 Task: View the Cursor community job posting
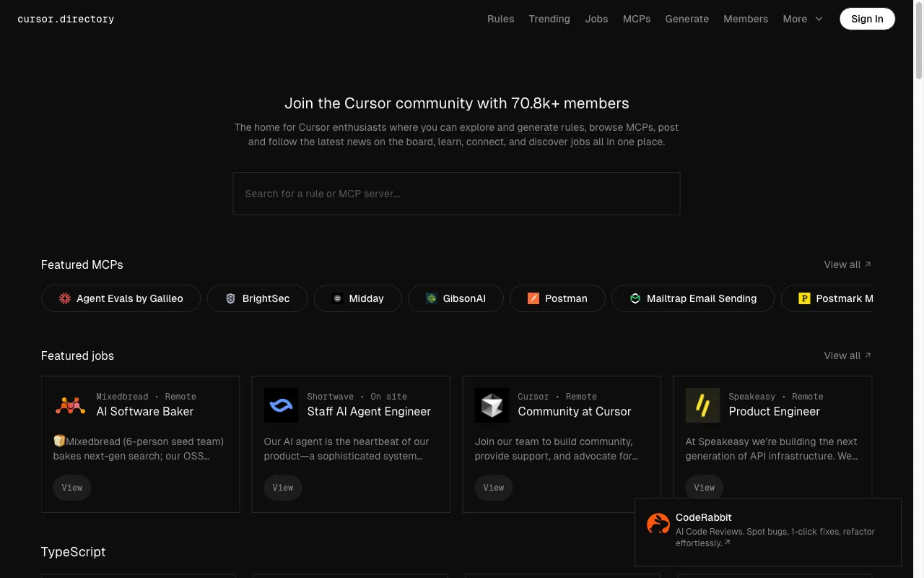click(x=494, y=488)
